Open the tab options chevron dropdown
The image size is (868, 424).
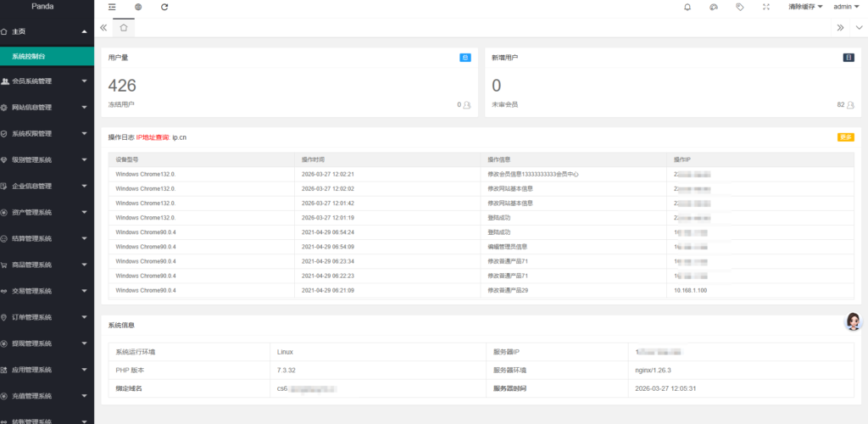[x=857, y=27]
